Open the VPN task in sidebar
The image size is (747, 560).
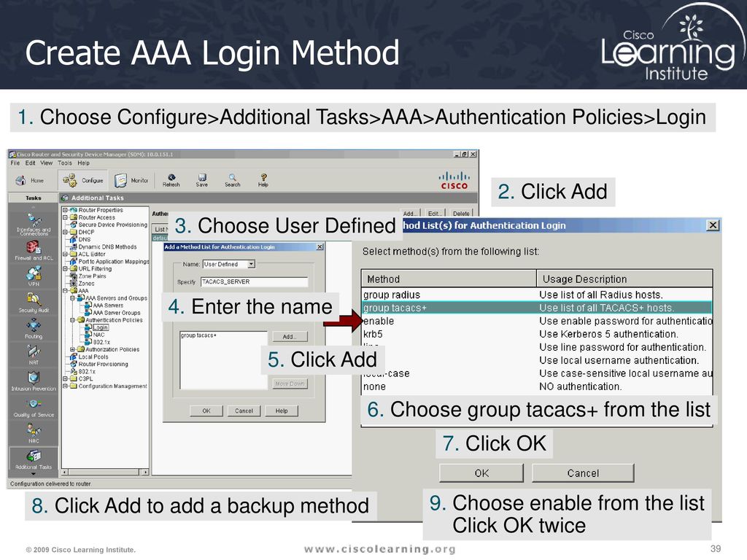[34, 276]
